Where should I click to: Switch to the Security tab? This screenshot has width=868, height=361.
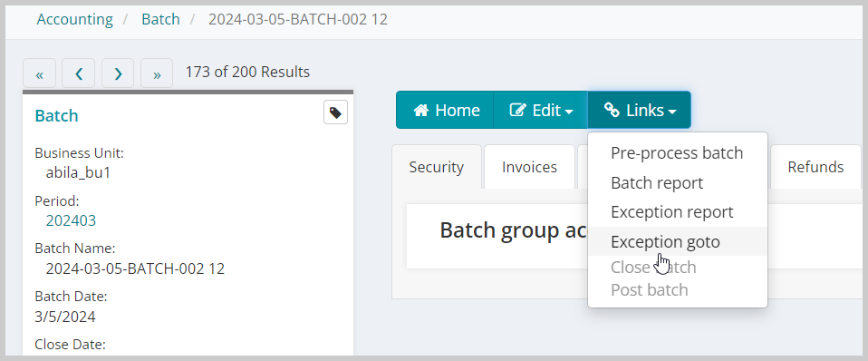point(436,167)
